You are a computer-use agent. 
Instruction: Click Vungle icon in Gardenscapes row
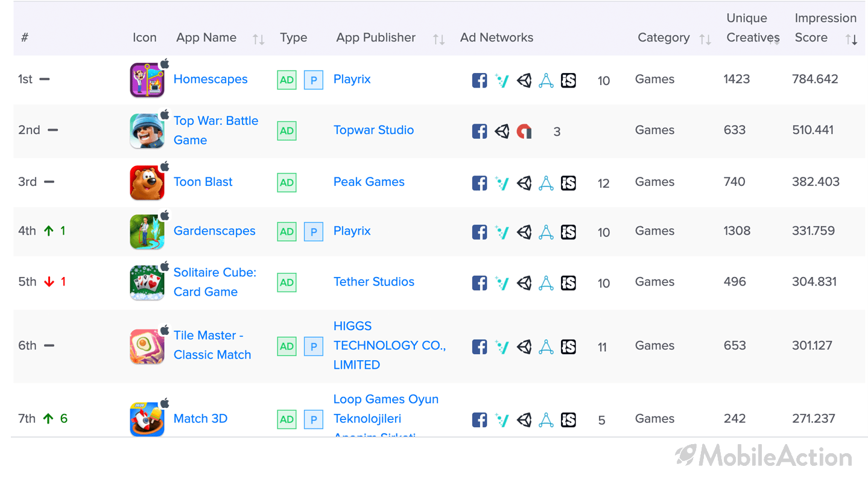pos(502,232)
